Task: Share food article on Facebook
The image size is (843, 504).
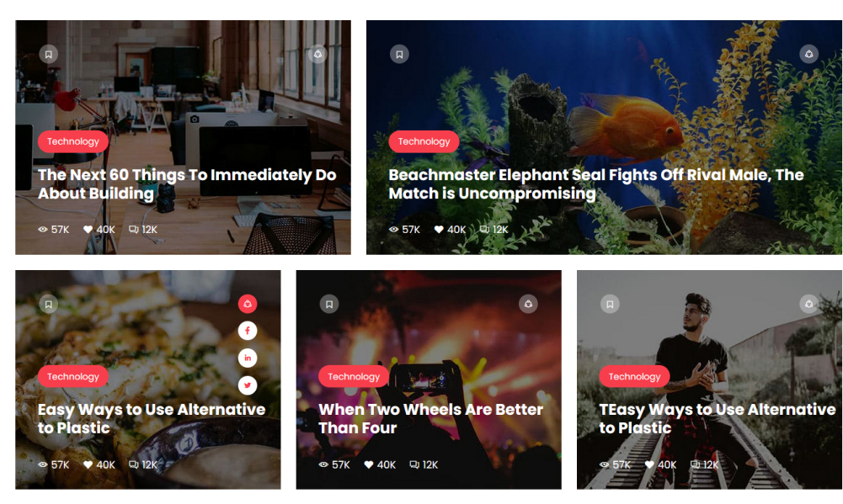Action: click(248, 331)
